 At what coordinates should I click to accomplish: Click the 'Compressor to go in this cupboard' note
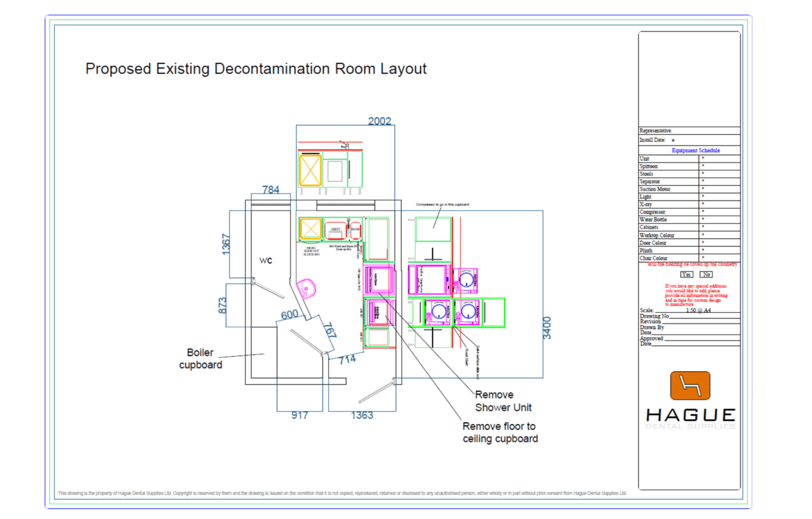(x=443, y=205)
